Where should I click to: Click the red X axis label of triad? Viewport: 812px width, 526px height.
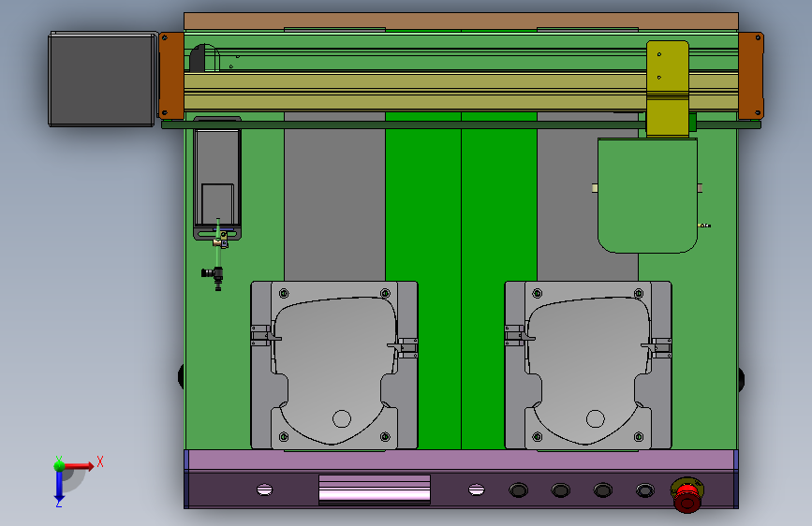[100, 461]
